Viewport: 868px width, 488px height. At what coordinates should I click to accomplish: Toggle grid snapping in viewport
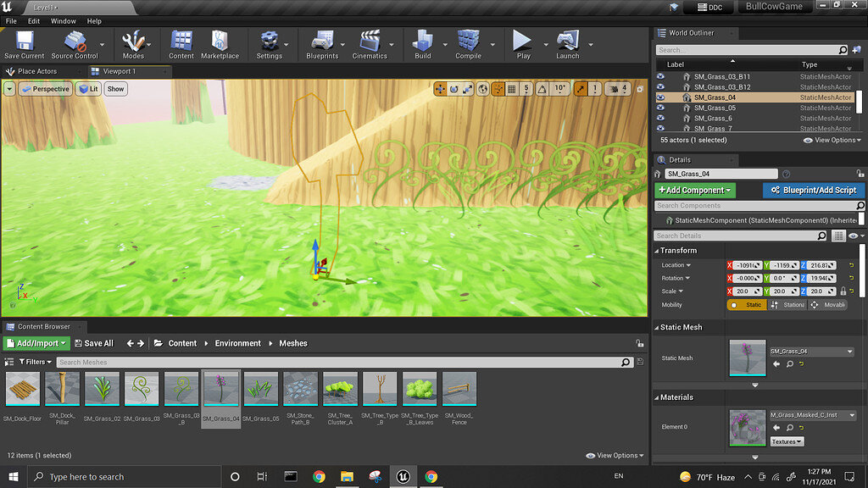point(512,88)
